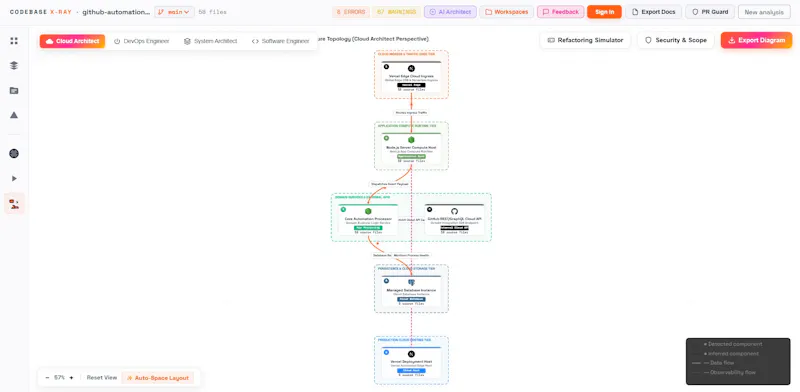Click the Node.js hexagon on Server Compute Host
The width and height of the screenshot is (800, 392).
[411, 140]
